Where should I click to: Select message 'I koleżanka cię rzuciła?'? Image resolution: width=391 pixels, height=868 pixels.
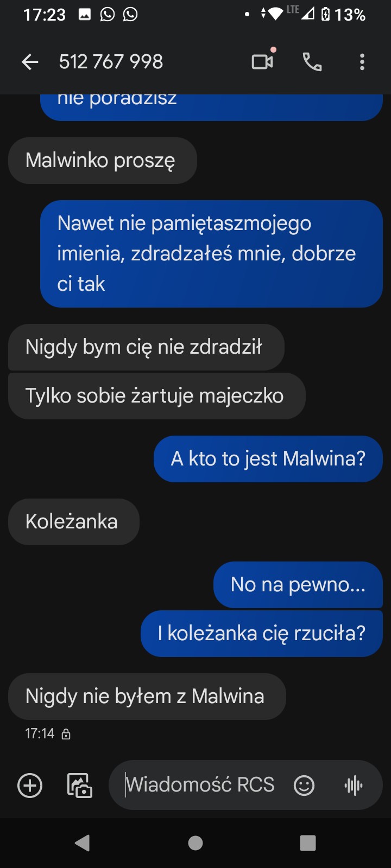coord(262,634)
